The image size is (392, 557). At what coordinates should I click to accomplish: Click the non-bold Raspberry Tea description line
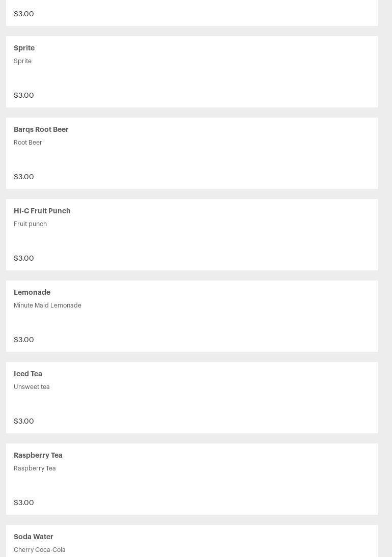coord(35,468)
